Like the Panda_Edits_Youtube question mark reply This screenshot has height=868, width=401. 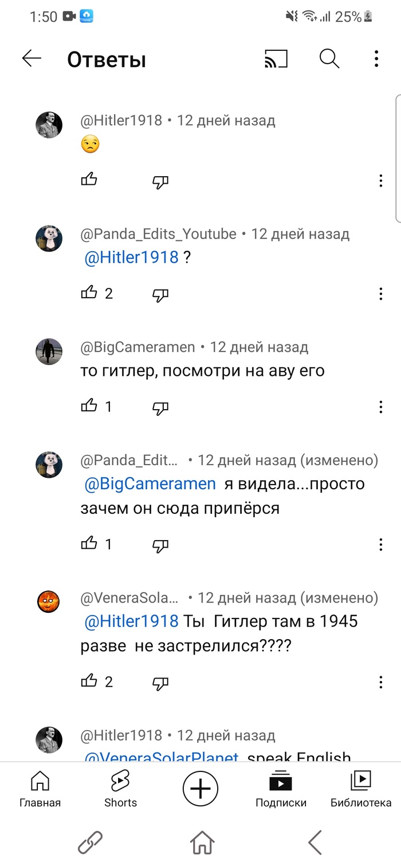click(x=89, y=293)
